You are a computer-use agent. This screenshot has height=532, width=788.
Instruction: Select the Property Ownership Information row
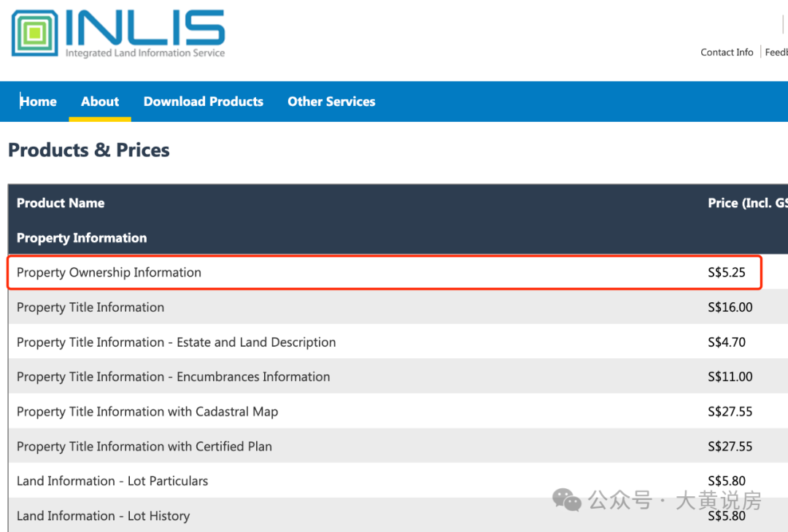pos(109,272)
